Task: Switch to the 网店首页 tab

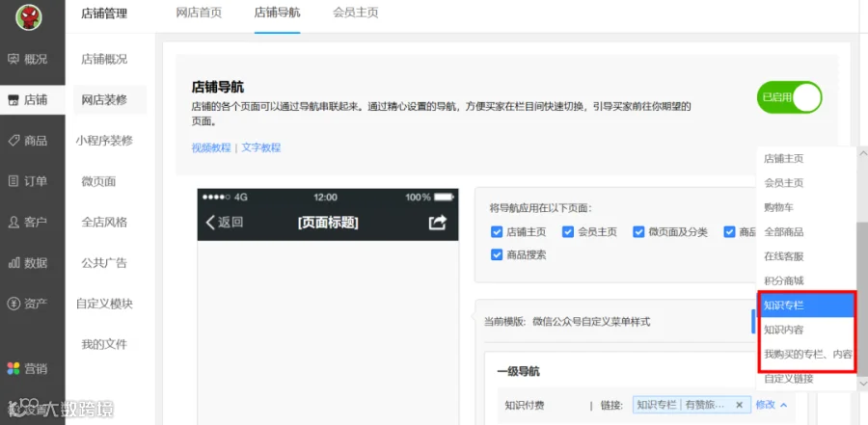Action: [x=199, y=13]
